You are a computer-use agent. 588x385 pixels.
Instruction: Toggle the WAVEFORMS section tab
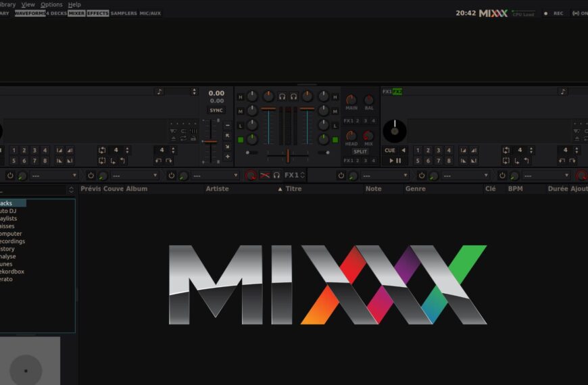(x=30, y=13)
